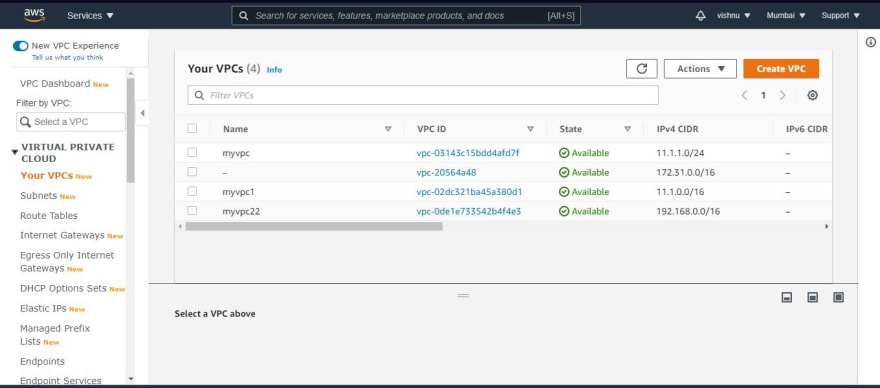This screenshot has width=880, height=388.
Task: Collapse the sidebar with arrow handle
Action: [x=143, y=113]
